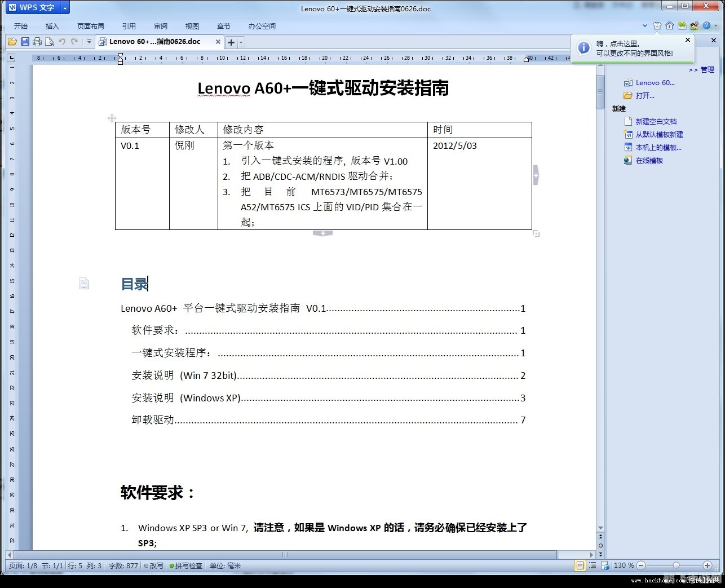This screenshot has width=725, height=588.
Task: Expand the quick access toolbar customize arrow
Action: click(89, 42)
